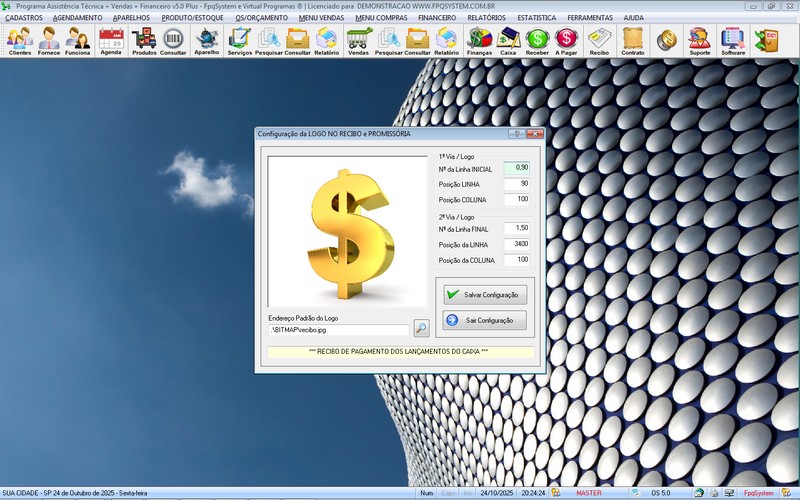The width and height of the screenshot is (800, 500).
Task: Open the ESTATISTICA menu
Action: tap(537, 17)
